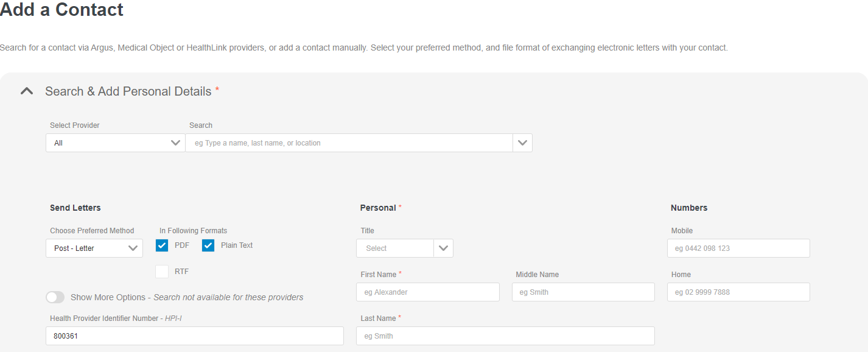
Task: Click the HPI-I number field
Action: click(195, 336)
